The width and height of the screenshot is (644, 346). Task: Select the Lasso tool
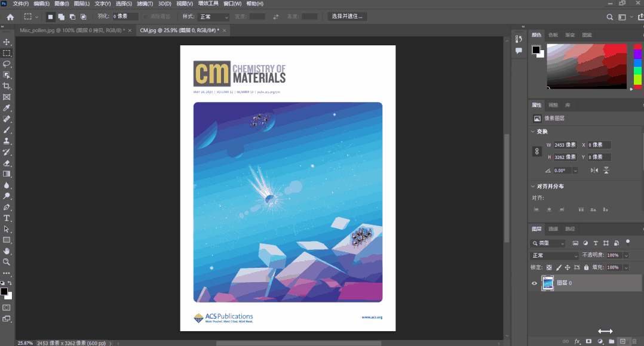pos(7,64)
